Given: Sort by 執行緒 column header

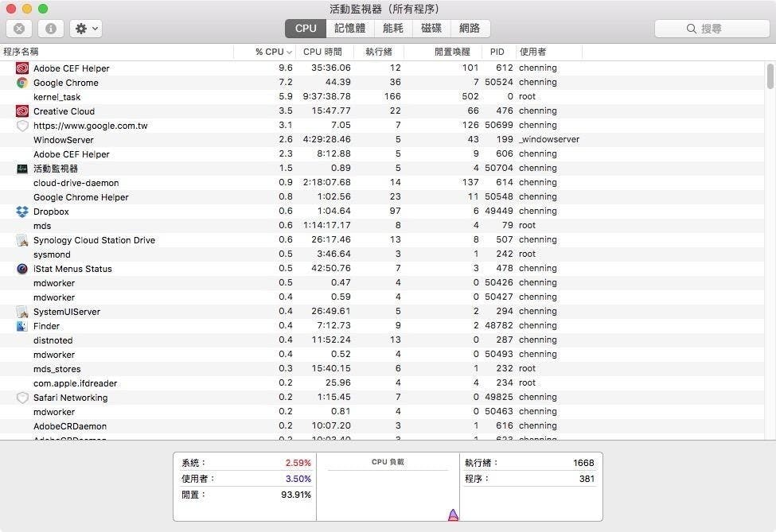Looking at the screenshot, I should [x=379, y=52].
